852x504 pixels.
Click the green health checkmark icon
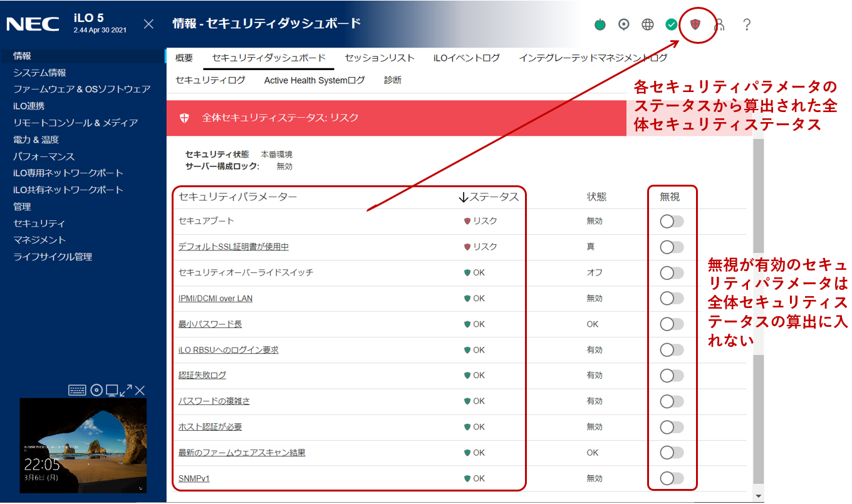[x=671, y=24]
